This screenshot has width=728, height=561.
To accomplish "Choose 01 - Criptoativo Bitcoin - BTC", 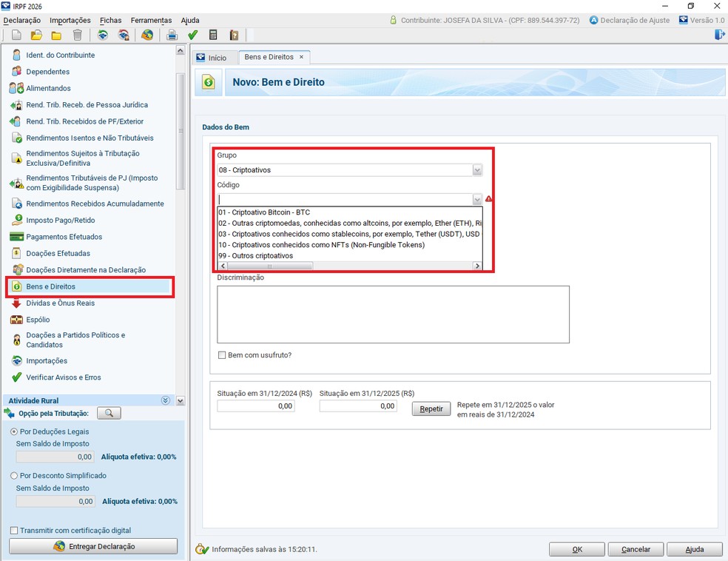I will pyautogui.click(x=350, y=212).
